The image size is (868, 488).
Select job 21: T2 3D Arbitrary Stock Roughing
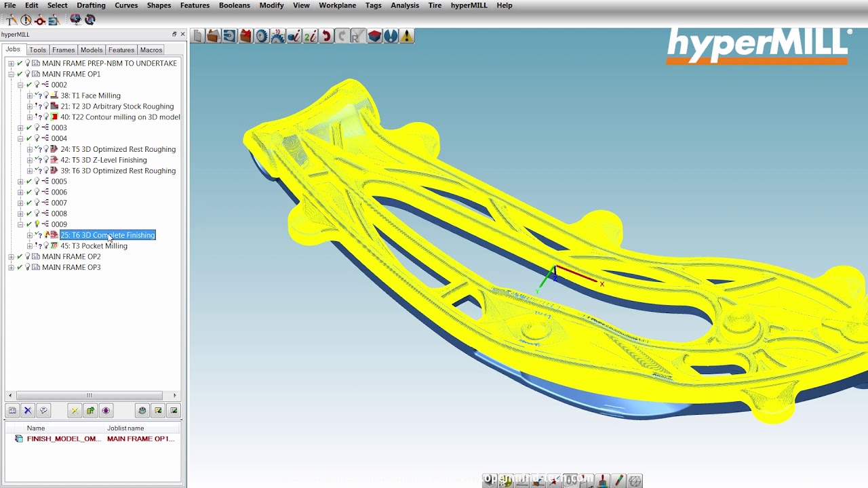pyautogui.click(x=117, y=106)
